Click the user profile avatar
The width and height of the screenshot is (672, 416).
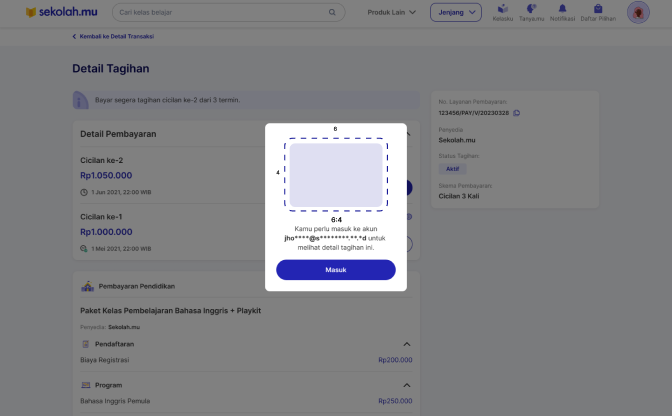pyautogui.click(x=638, y=13)
